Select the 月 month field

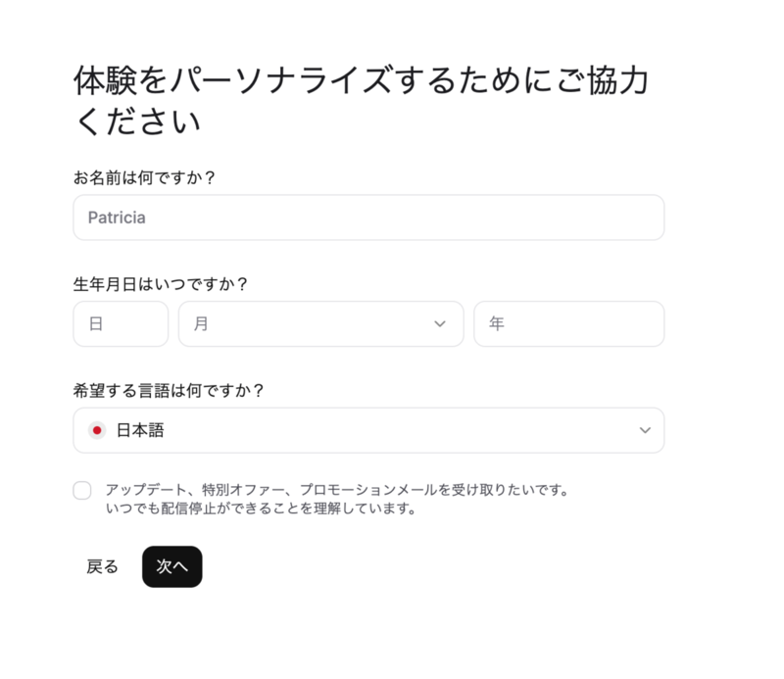tap(321, 323)
